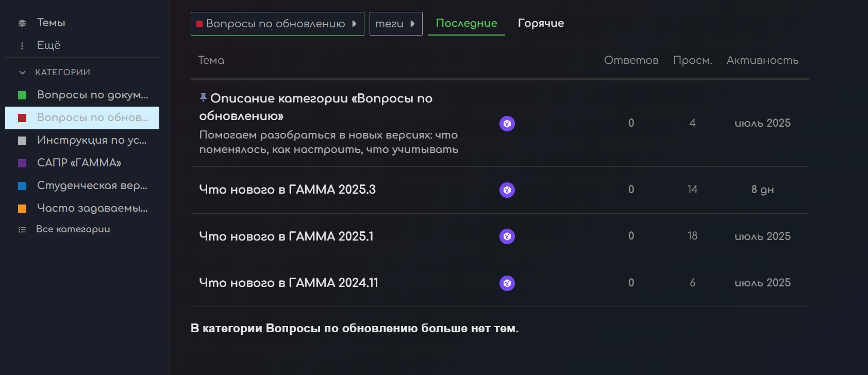Sort topics by Ответов column header

pos(631,60)
